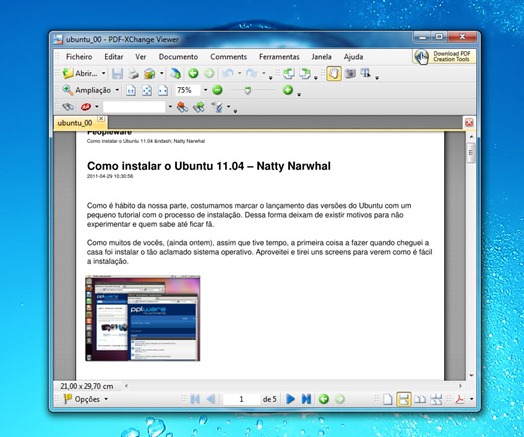
Task: Click the green plus zoom in button
Action: pos(288,90)
